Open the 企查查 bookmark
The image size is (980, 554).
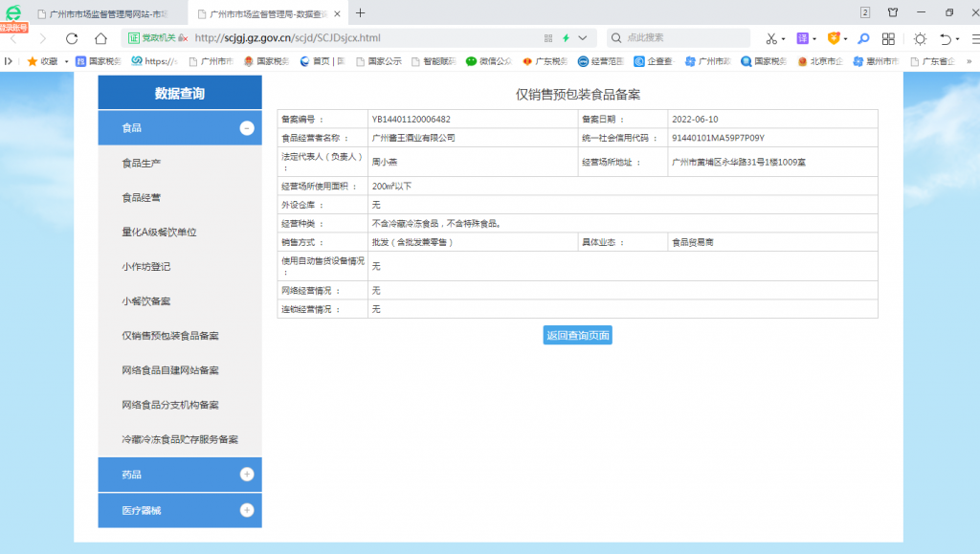(654, 61)
